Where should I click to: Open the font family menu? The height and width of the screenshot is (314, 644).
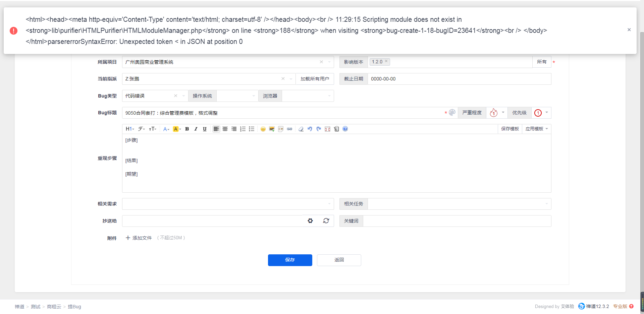[x=142, y=129]
